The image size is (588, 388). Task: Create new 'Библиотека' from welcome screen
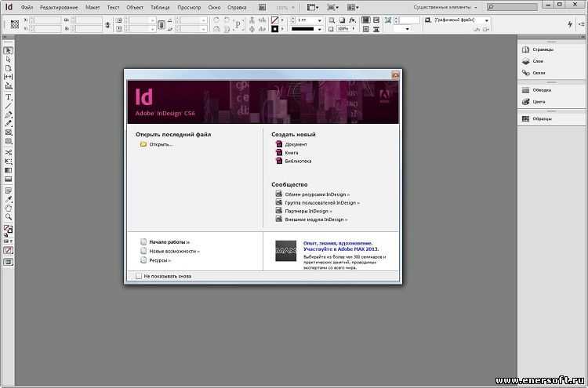(x=298, y=161)
